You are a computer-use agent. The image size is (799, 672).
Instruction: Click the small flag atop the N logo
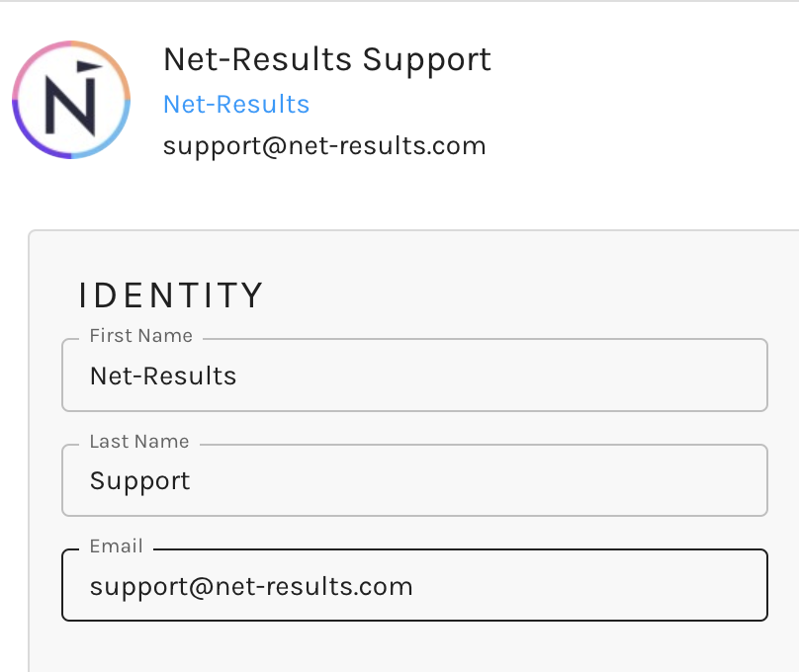tap(89, 66)
